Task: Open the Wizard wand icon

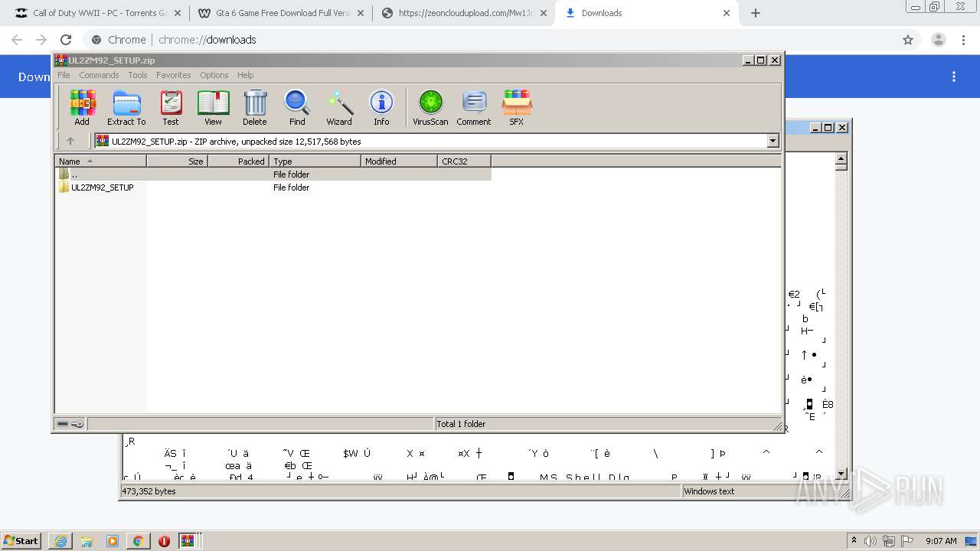Action: (339, 108)
